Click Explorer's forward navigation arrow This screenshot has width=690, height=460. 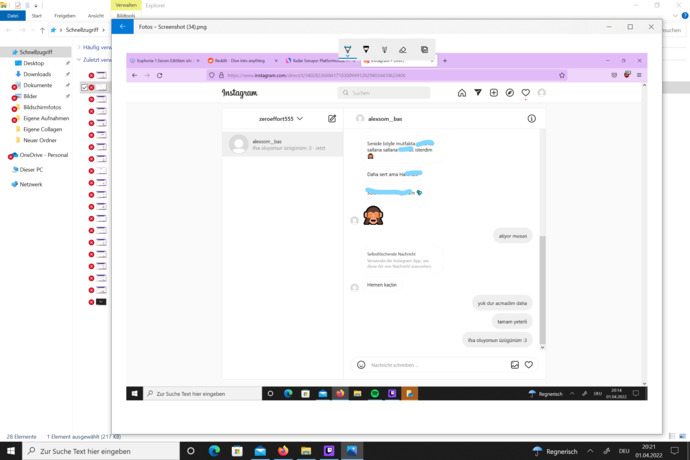(23, 30)
